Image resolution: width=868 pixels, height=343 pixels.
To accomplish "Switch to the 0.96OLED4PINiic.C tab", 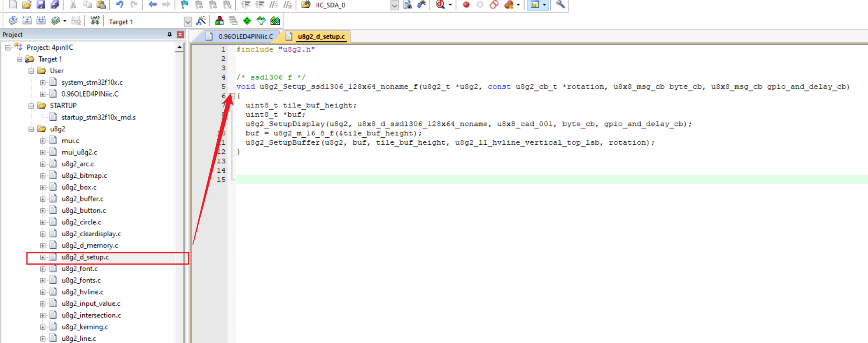I will click(245, 36).
